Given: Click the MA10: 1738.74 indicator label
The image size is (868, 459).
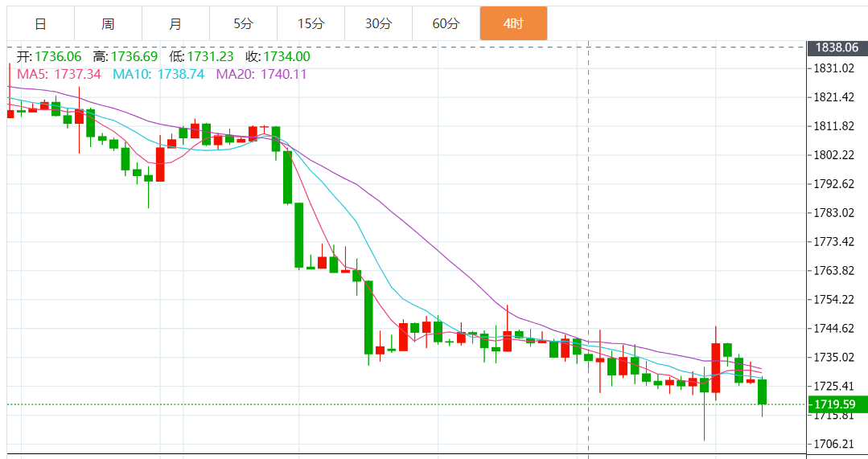Looking at the screenshot, I should [158, 74].
